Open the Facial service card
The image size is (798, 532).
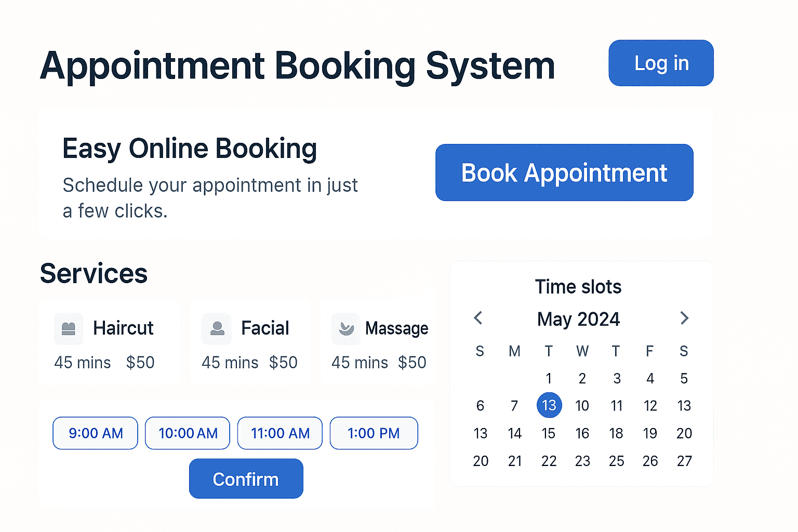point(250,342)
